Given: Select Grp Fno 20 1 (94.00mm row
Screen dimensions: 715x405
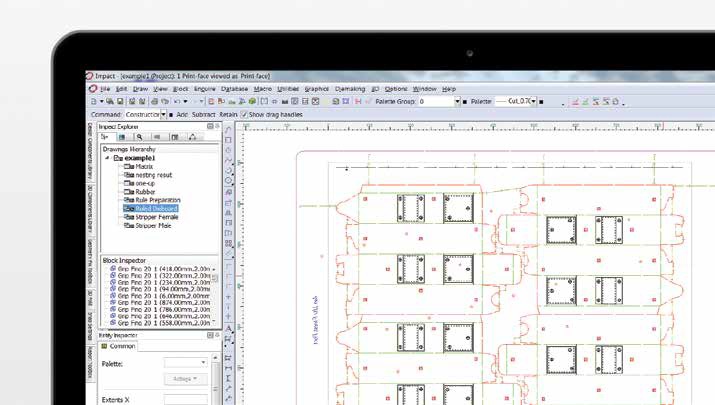Looking at the screenshot, I should [160, 289].
